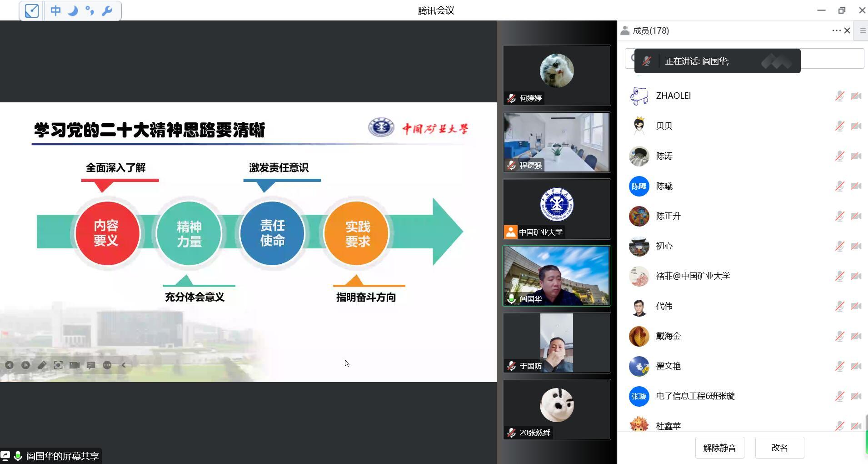The image size is (868, 464).
Task: Go to previous slide using presentation control
Action: [9, 365]
